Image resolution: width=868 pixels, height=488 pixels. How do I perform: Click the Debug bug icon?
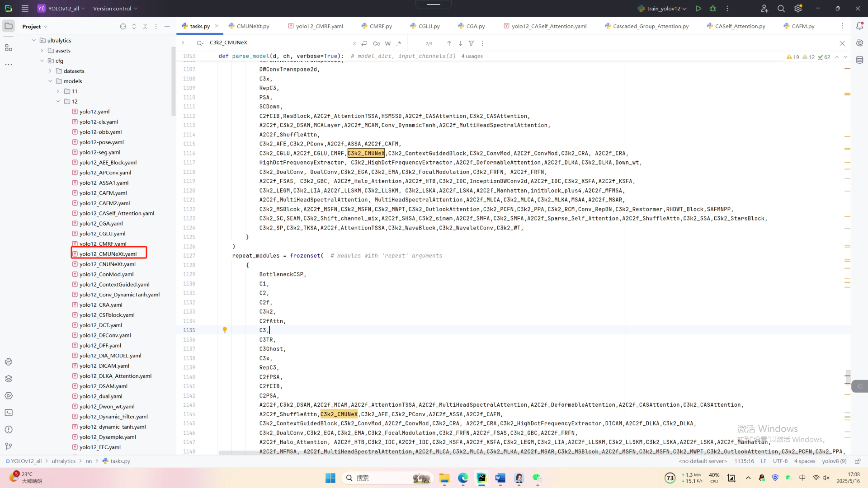[713, 9]
